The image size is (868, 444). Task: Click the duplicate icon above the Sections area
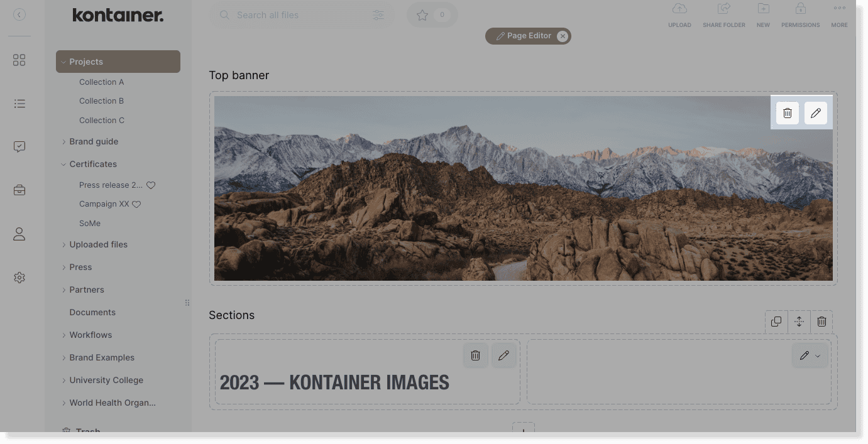click(x=776, y=322)
